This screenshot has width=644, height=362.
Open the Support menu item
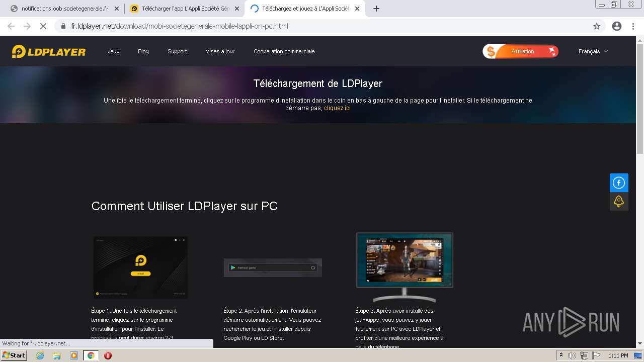tap(177, 51)
